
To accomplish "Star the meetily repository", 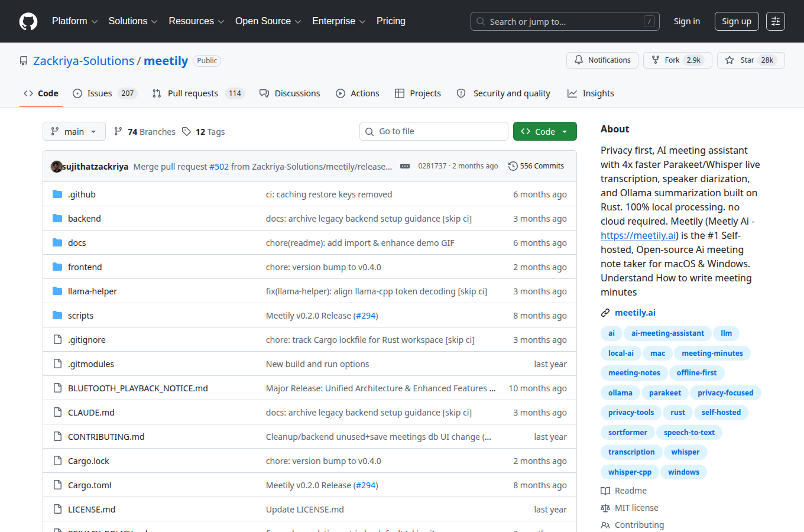I will (x=751, y=60).
